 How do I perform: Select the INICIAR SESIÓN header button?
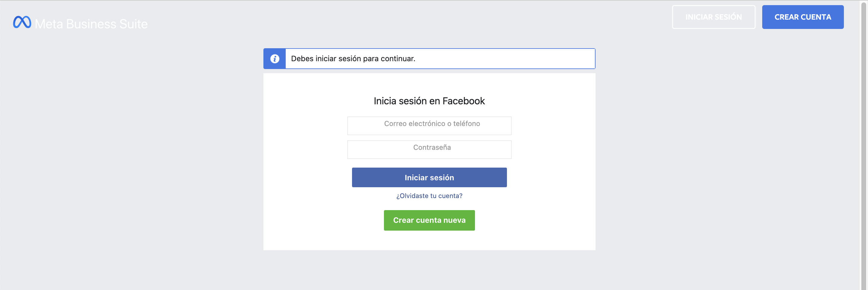tap(713, 17)
